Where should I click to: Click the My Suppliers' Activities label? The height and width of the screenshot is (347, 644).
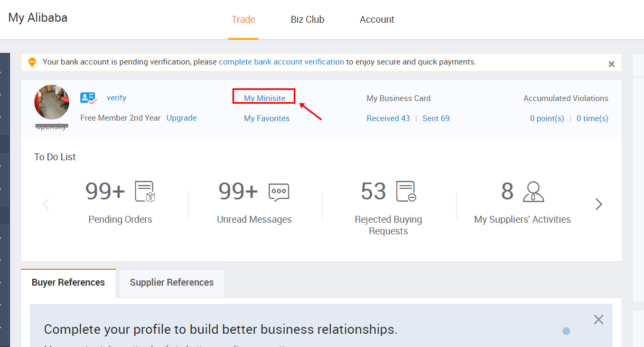[x=522, y=220]
